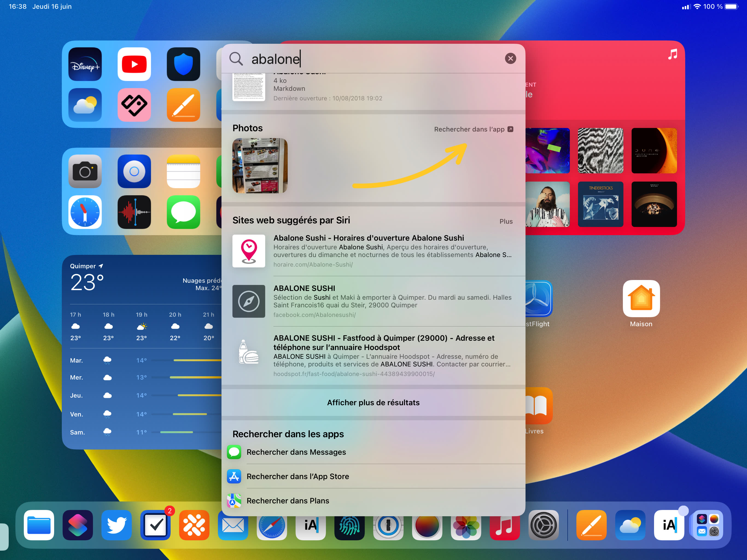Launch the YouTube app
Screen dimensions: 747x560
[134, 64]
